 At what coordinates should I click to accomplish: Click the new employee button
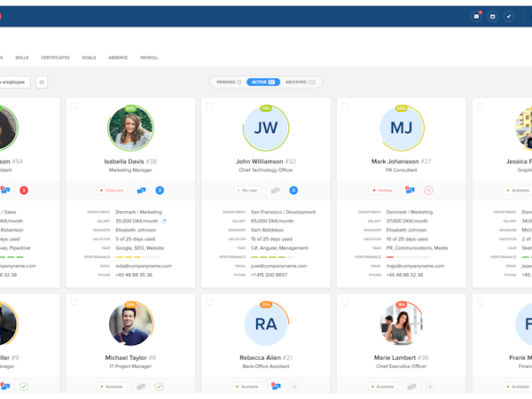click(x=14, y=82)
